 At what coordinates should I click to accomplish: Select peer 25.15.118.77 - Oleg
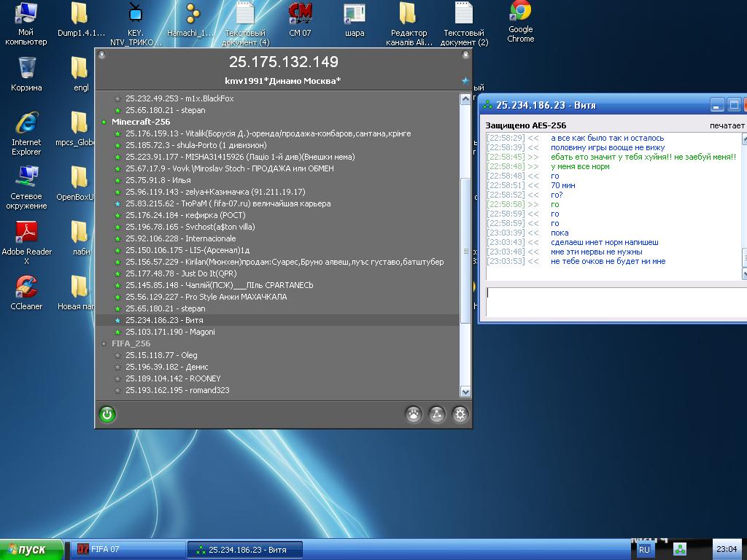161,355
